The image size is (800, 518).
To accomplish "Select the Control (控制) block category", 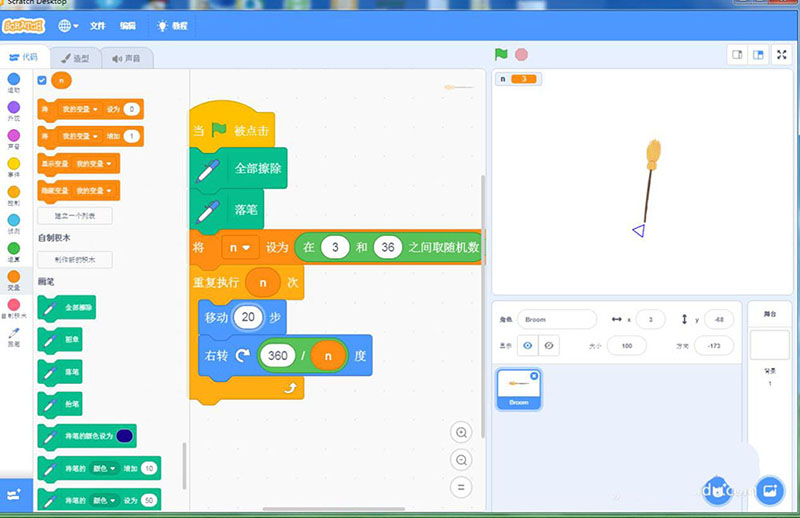I will (14, 195).
